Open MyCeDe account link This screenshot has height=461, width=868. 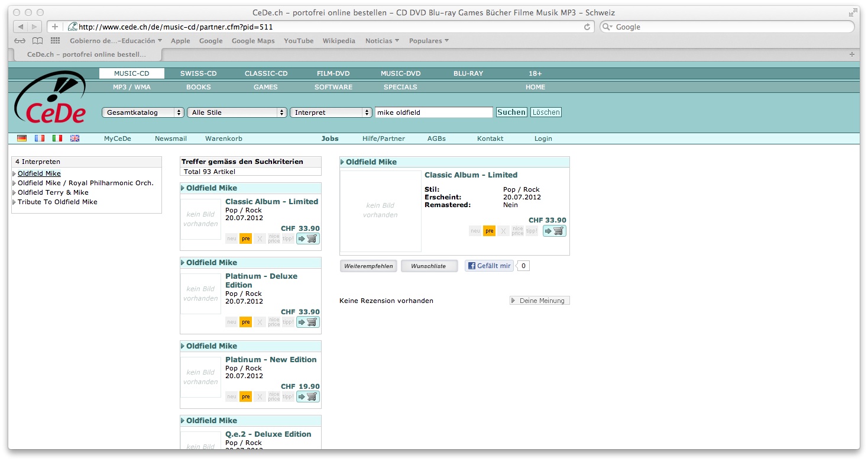click(118, 138)
